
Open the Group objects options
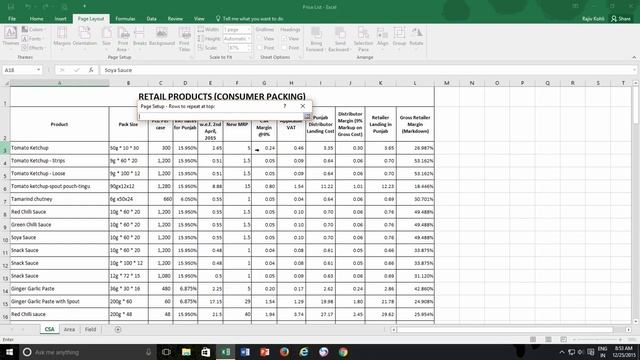(x=399, y=37)
